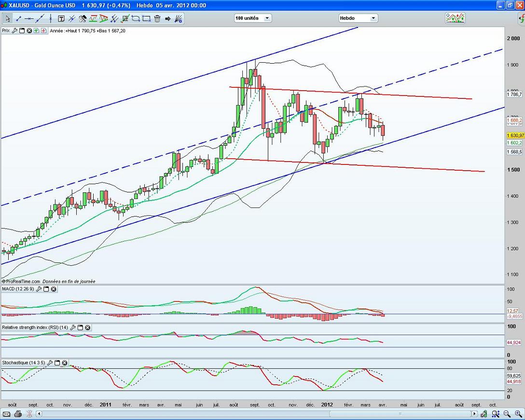Maximize the RSI panel window
525x420 pixels.
tap(81, 327)
